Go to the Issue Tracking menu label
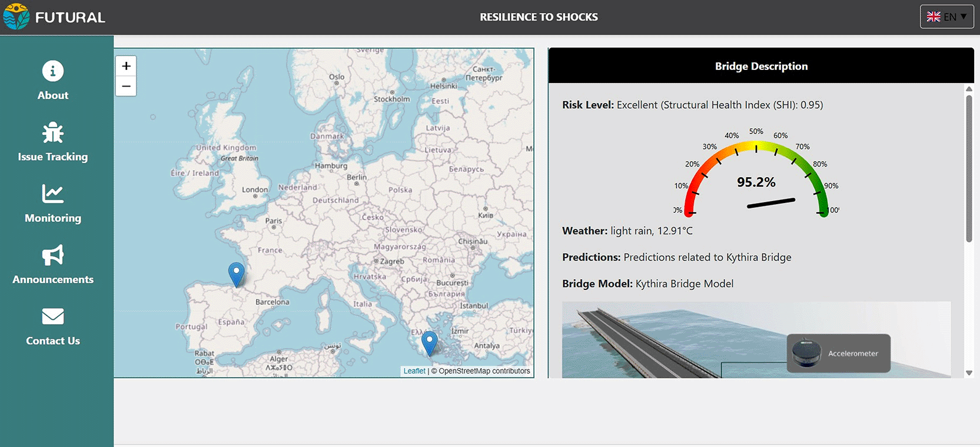The height and width of the screenshot is (447, 980). pyautogui.click(x=53, y=157)
